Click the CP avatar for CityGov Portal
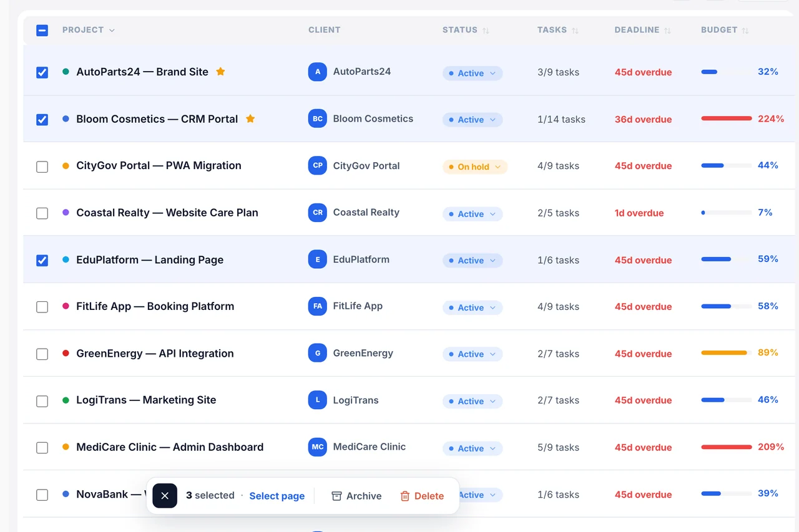This screenshot has height=532, width=799. click(318, 165)
